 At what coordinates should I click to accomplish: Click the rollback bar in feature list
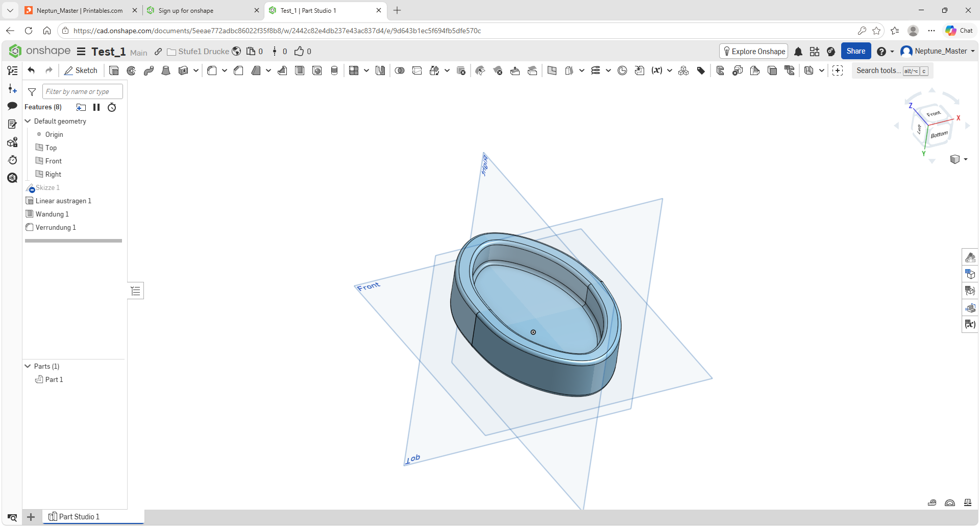point(73,241)
